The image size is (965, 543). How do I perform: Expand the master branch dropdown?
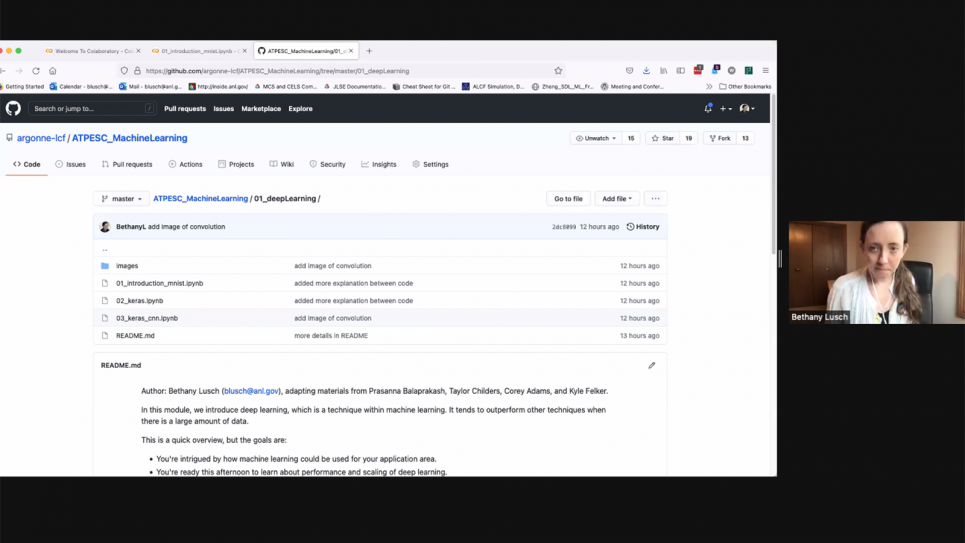(x=122, y=199)
